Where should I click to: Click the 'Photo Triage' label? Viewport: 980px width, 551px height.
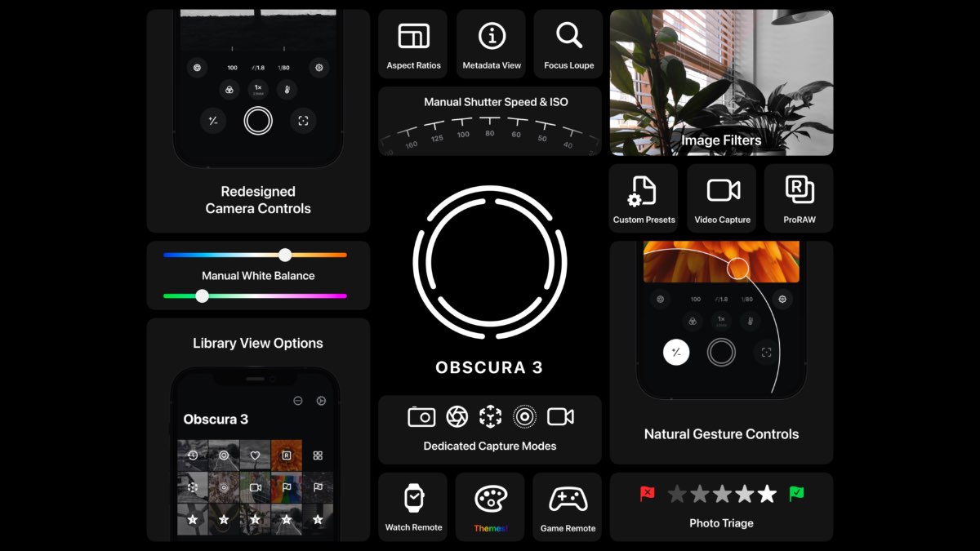(x=722, y=523)
